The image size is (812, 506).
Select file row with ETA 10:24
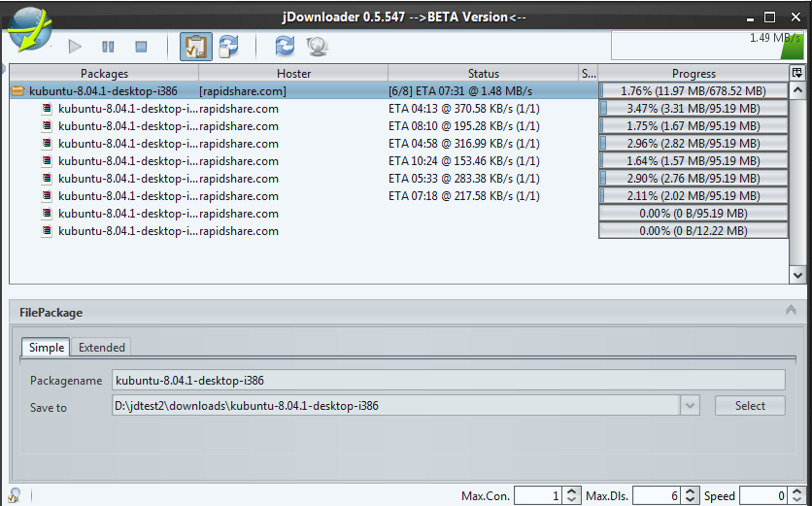tap(399, 161)
